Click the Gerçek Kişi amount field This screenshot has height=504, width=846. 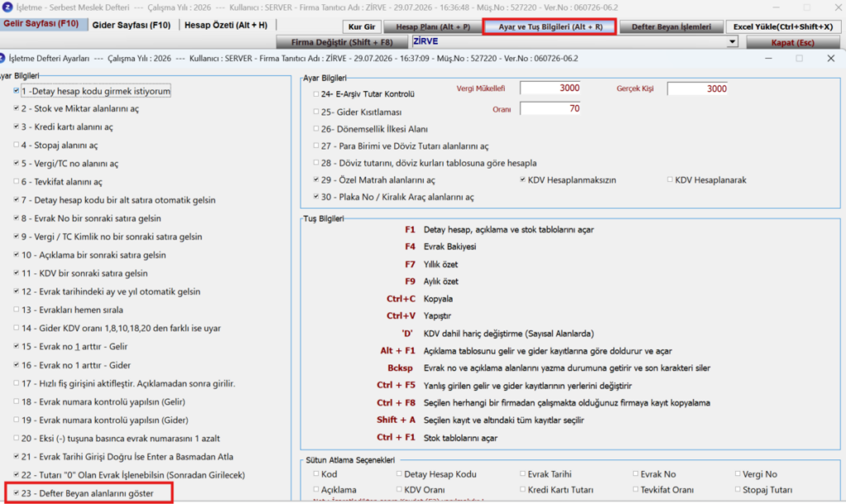(697, 88)
